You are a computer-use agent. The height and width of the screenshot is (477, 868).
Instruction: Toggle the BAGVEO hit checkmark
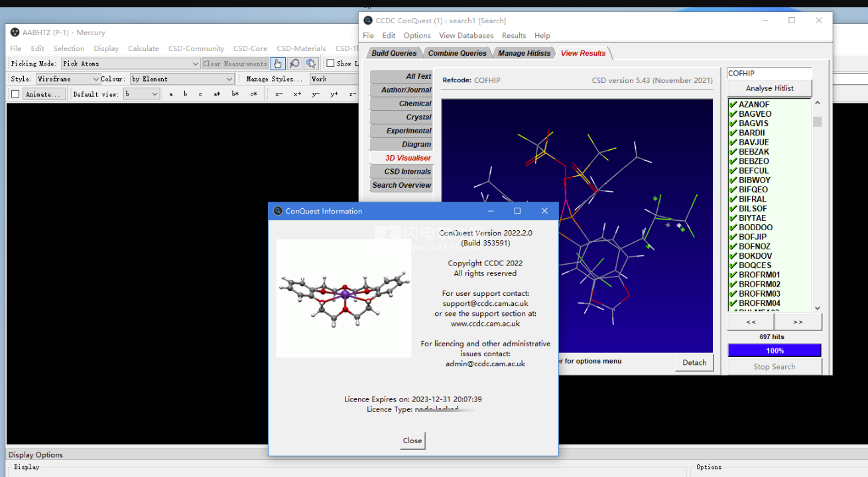coord(733,114)
